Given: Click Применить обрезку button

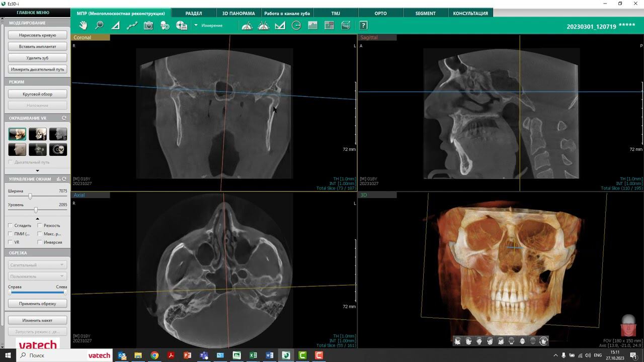Looking at the screenshot, I should click(37, 304).
